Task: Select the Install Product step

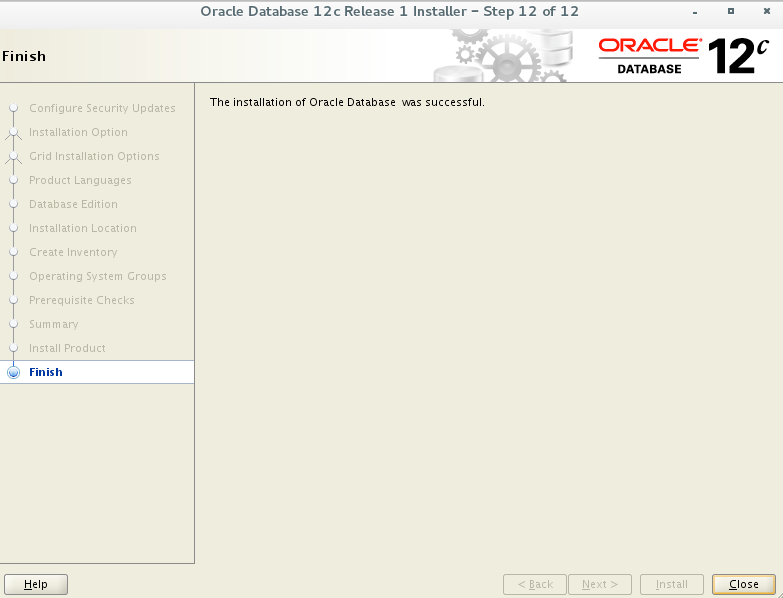Action: [67, 348]
